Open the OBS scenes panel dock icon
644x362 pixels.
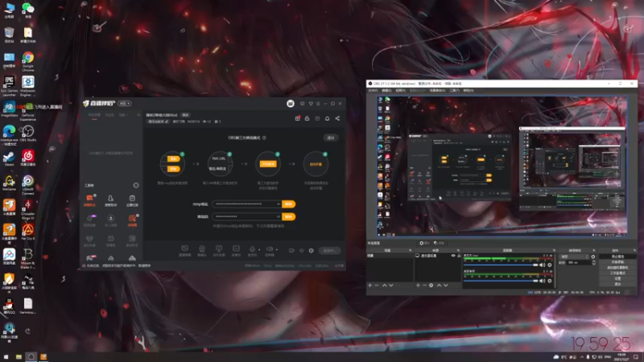click(410, 250)
